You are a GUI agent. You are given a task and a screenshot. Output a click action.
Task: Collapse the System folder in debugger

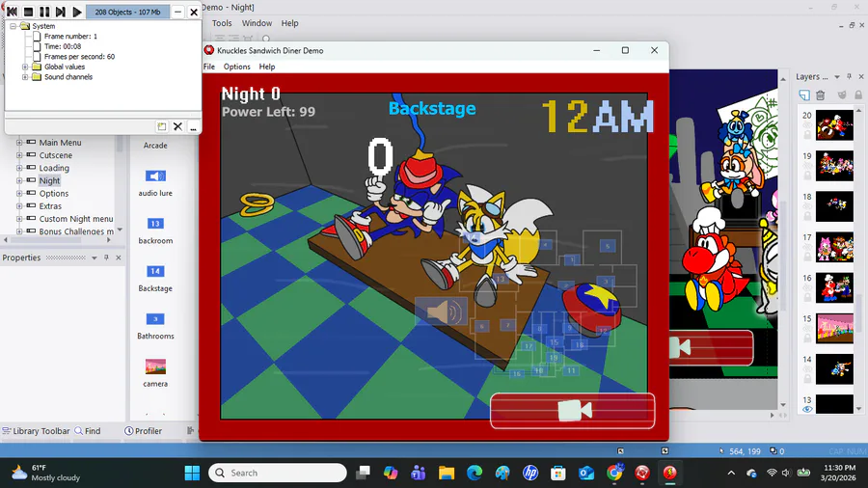pyautogui.click(x=13, y=26)
